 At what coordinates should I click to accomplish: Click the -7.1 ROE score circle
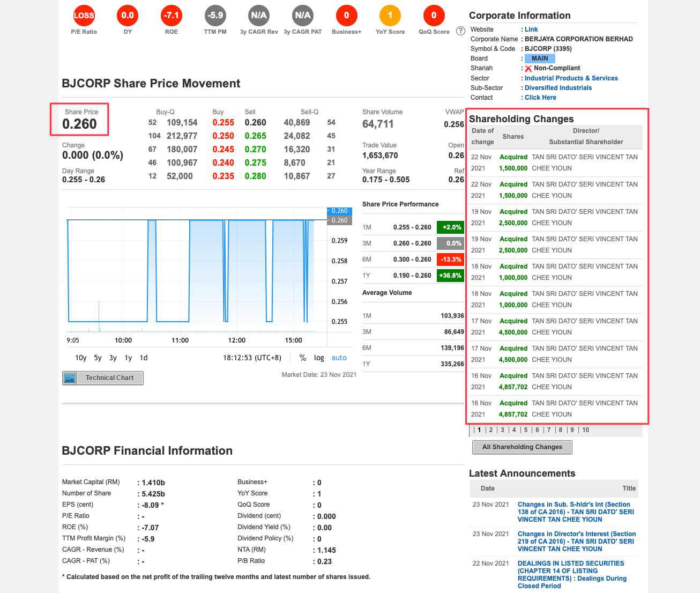point(172,16)
